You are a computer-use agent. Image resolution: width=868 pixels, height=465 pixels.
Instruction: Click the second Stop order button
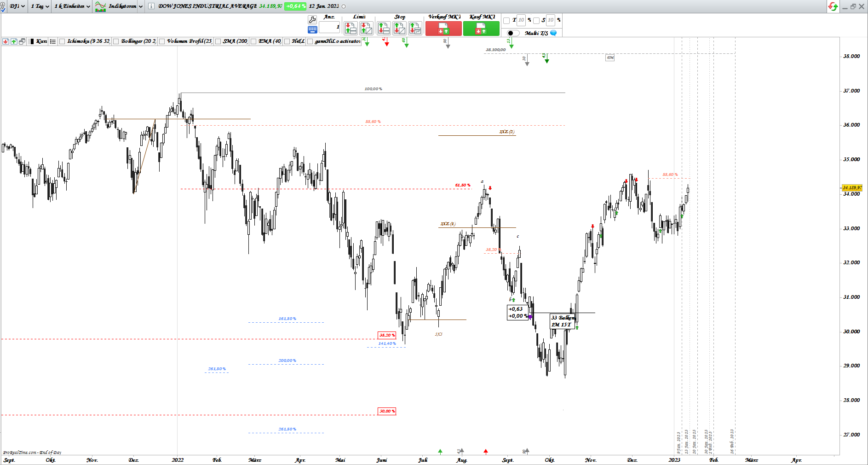[399, 29]
